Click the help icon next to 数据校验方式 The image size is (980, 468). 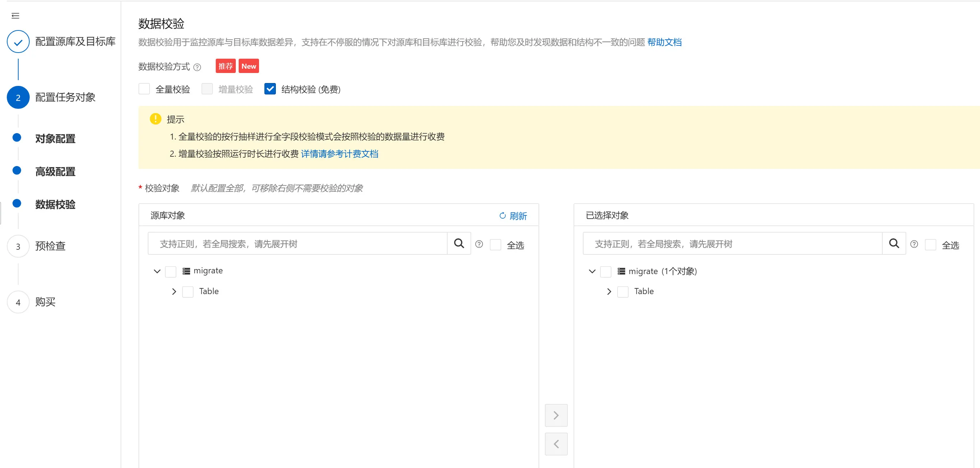tap(197, 67)
